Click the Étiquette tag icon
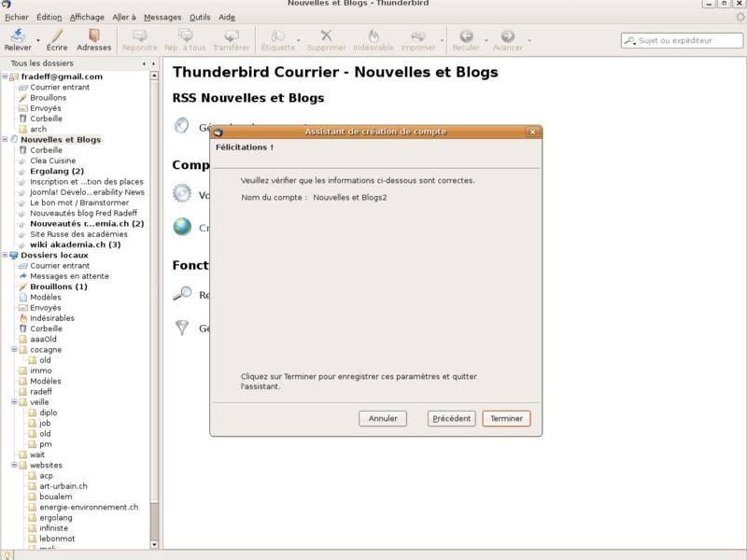 (x=277, y=35)
